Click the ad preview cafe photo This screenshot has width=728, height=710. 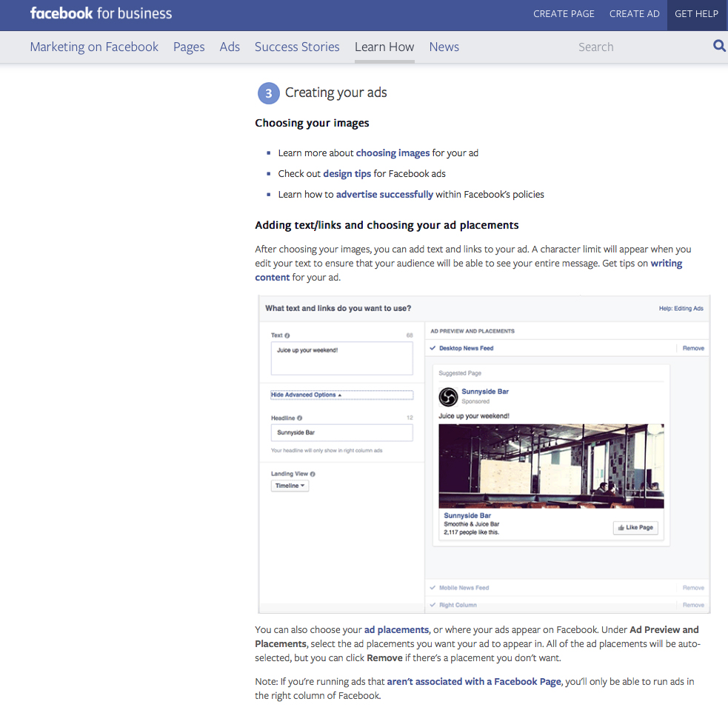pyautogui.click(x=551, y=466)
